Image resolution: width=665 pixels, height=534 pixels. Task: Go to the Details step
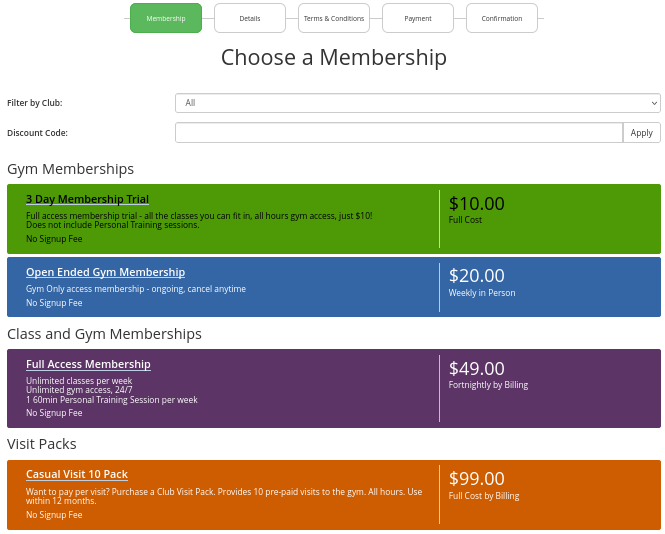tap(250, 18)
